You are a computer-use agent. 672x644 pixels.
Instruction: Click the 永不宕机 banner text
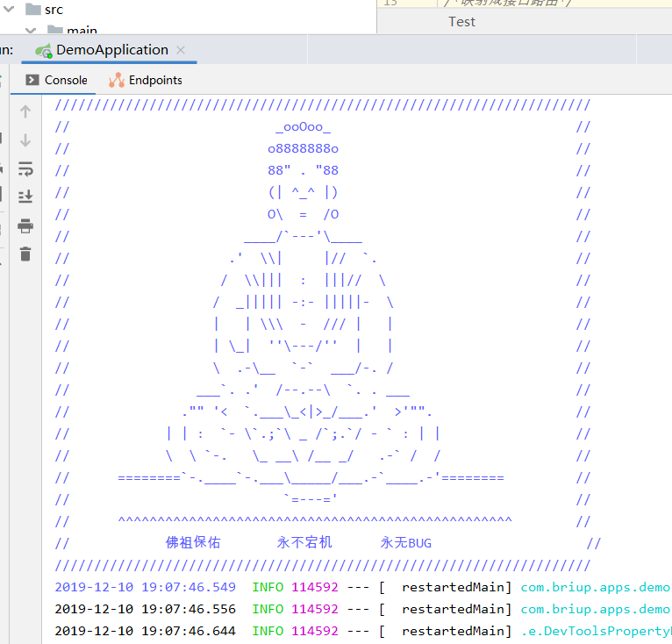coord(304,542)
